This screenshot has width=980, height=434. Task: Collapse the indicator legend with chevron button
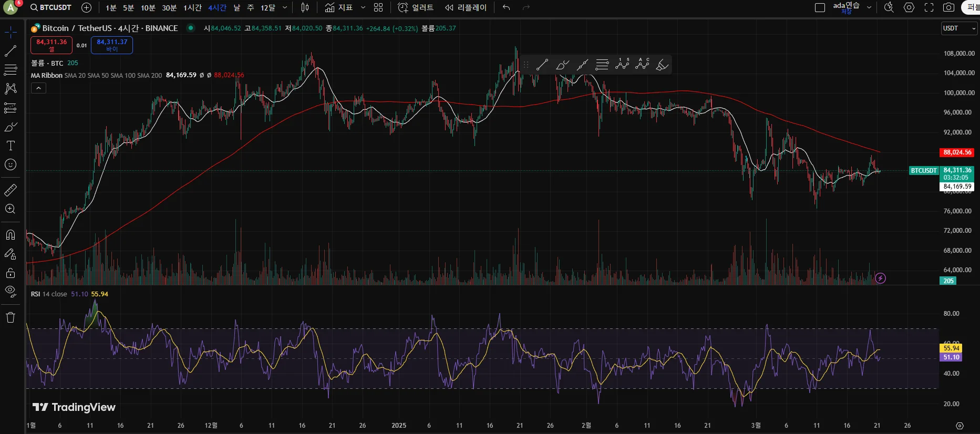pyautogui.click(x=38, y=88)
